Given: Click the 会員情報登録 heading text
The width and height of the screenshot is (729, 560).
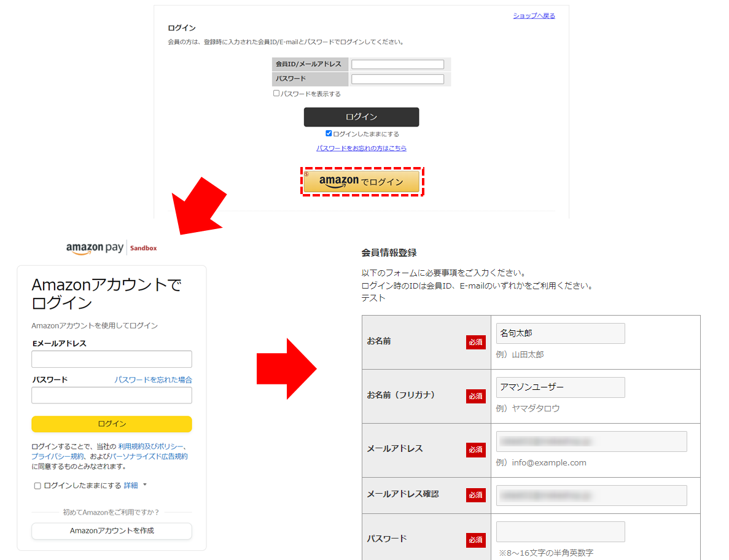Looking at the screenshot, I should click(x=389, y=253).
